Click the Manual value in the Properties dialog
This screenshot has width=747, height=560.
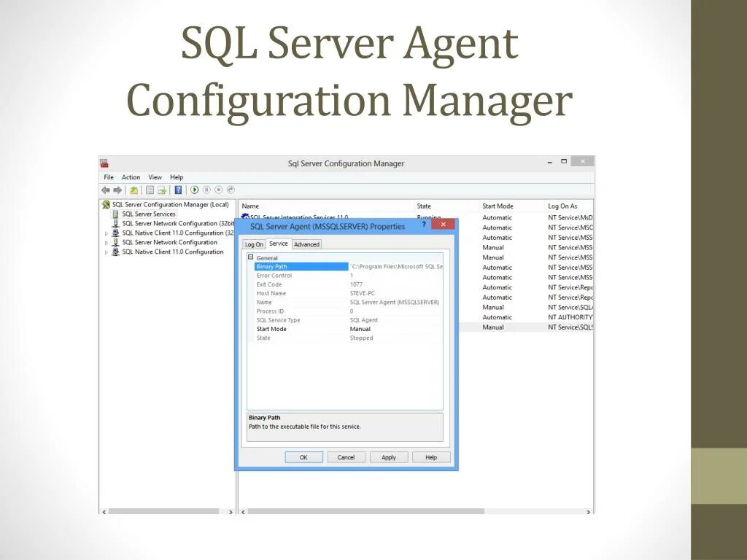[360, 329]
